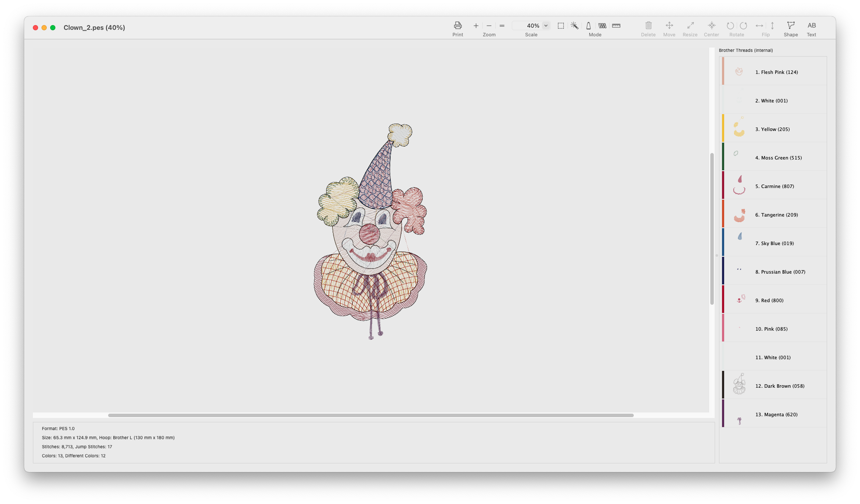Zoom out with the minus button
860x504 pixels.
(x=489, y=26)
